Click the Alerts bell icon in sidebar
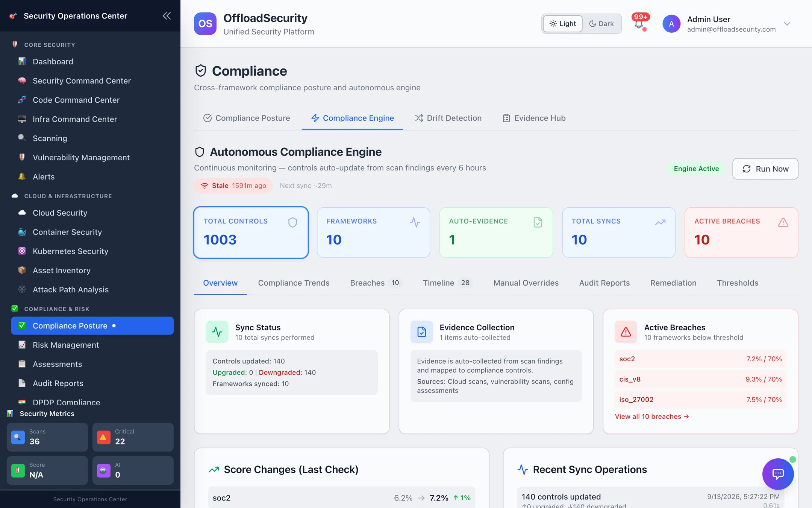This screenshot has height=508, width=812. (22, 176)
